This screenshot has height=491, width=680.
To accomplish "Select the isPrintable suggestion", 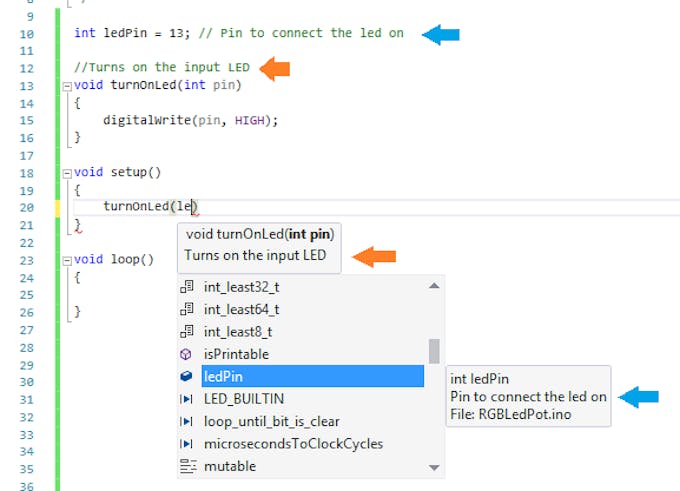I will coord(236,354).
